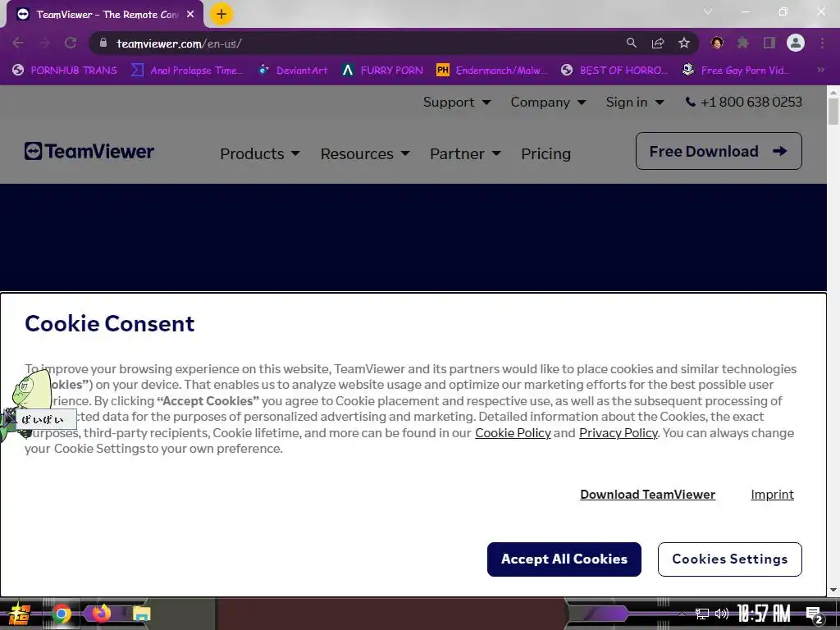Open the Cookie Policy link
The image size is (840, 630).
pyautogui.click(x=513, y=433)
